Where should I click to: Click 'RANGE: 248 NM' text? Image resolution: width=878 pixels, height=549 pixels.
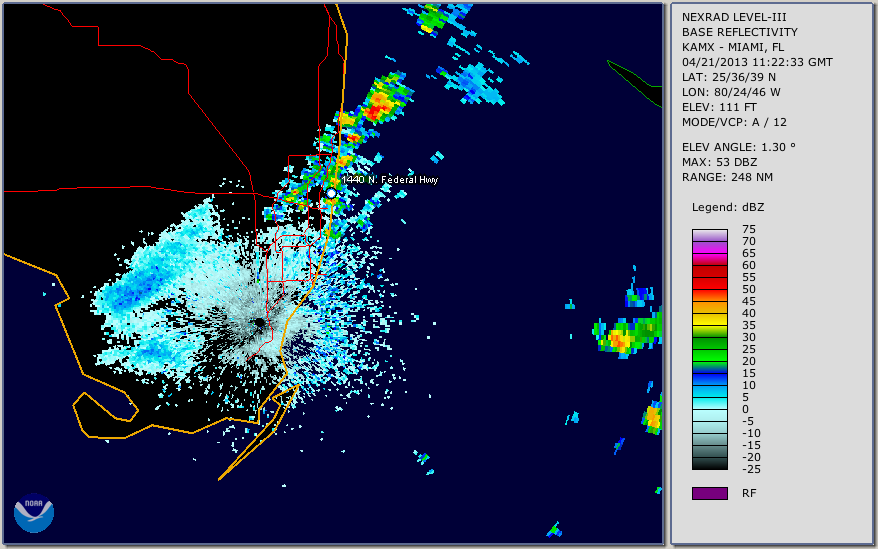[727, 177]
